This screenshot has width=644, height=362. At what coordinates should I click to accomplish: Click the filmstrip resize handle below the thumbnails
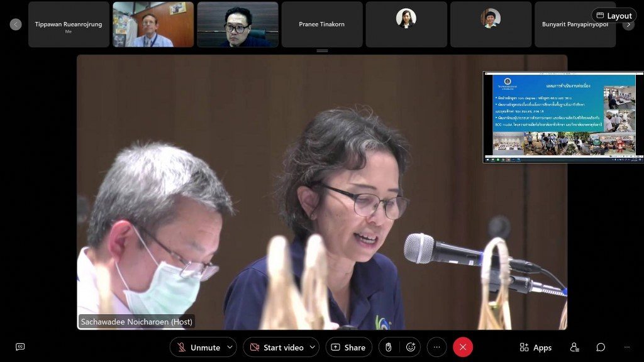(322, 51)
